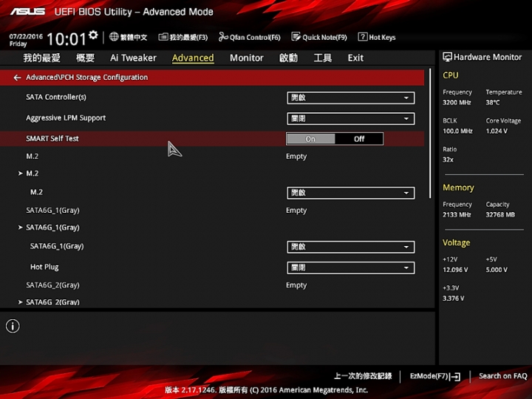
Task: Click CPU frequency value 3200 MHz
Action: pos(457,103)
